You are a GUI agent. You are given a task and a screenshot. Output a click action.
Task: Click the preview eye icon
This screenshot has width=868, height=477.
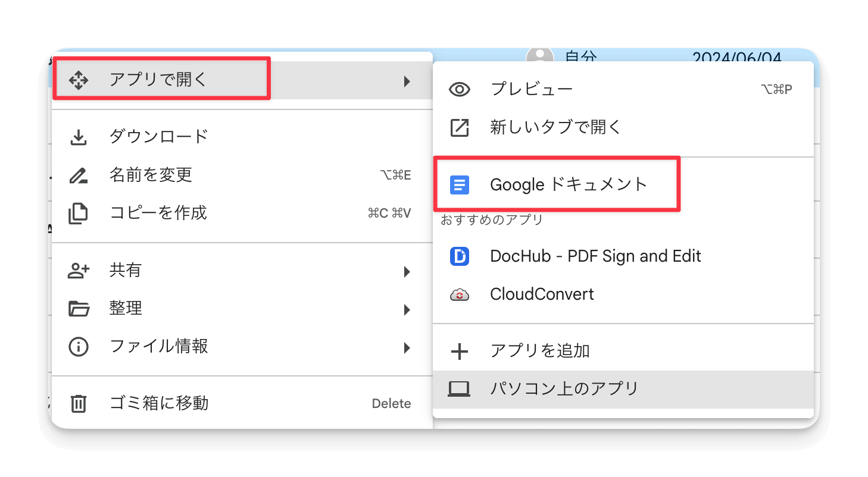pyautogui.click(x=460, y=90)
